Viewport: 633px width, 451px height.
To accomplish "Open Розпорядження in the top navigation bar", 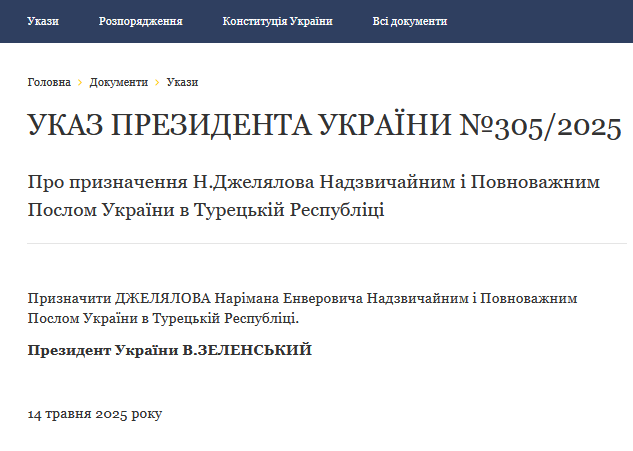I will pyautogui.click(x=140, y=21).
